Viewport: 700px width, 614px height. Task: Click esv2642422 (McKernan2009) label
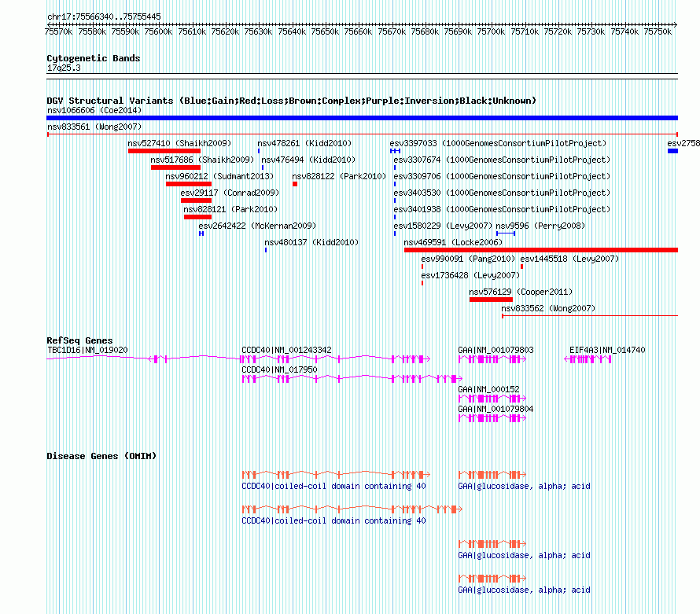point(257,226)
